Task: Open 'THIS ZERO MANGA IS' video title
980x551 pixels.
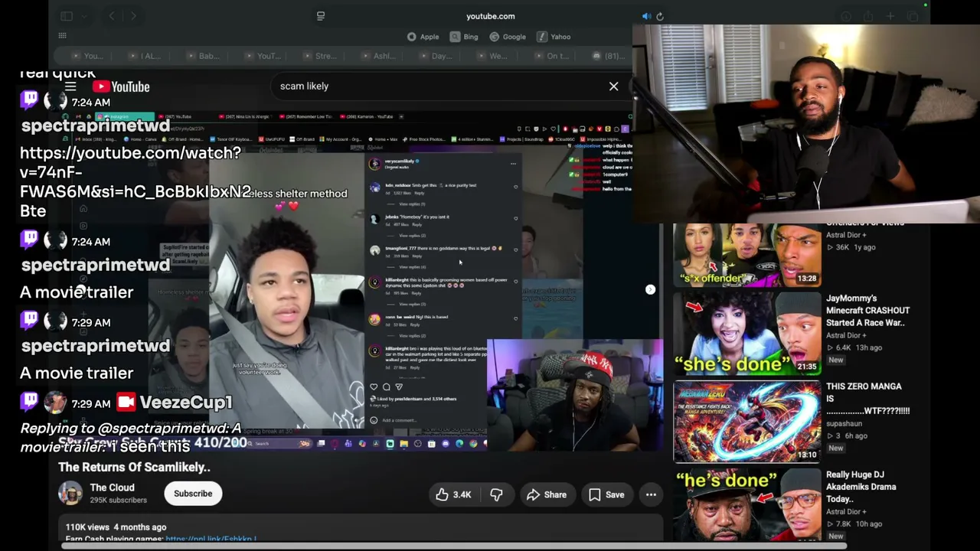Action: 867,399
